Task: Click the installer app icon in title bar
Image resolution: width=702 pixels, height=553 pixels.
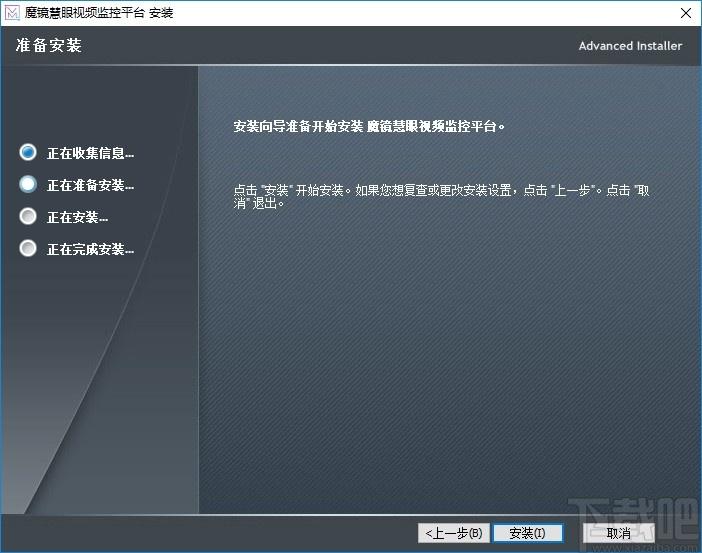Action: (x=12, y=13)
